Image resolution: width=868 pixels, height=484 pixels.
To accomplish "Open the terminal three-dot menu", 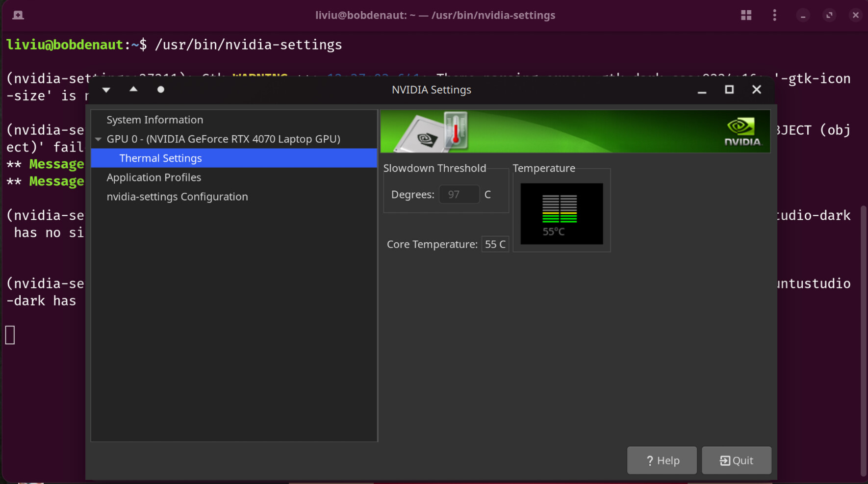I will click(x=774, y=15).
